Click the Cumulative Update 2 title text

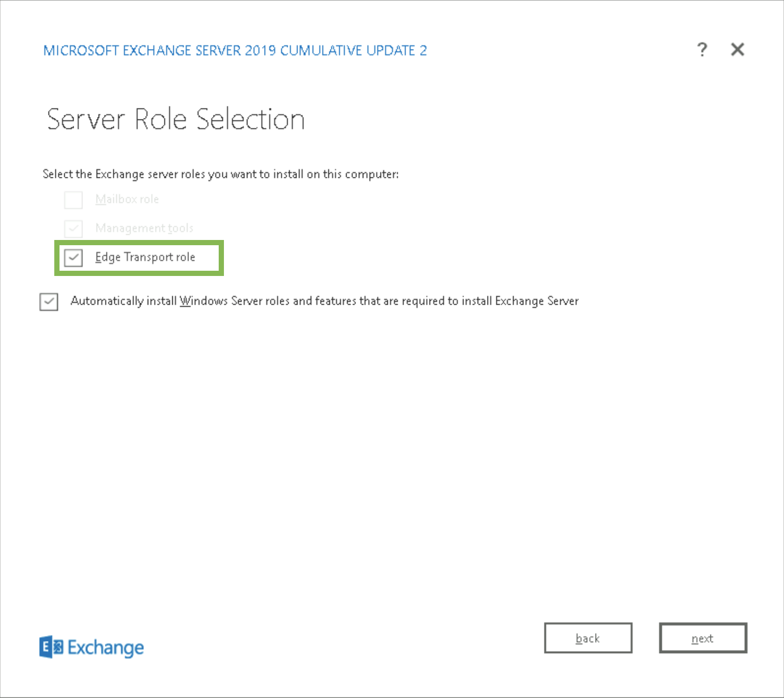pos(235,50)
